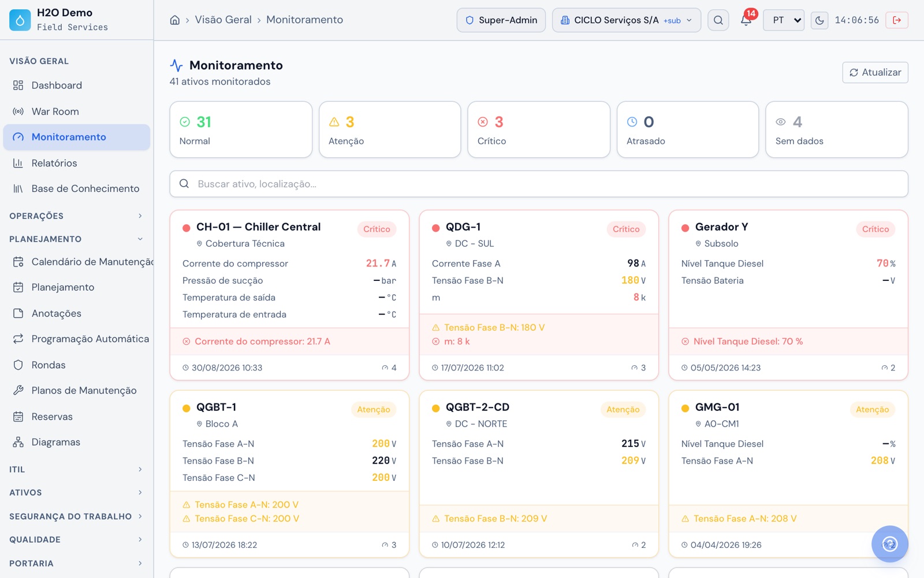Click the Calendário de Manutenção calendar icon
Viewport: 924px width, 578px height.
pyautogui.click(x=18, y=262)
